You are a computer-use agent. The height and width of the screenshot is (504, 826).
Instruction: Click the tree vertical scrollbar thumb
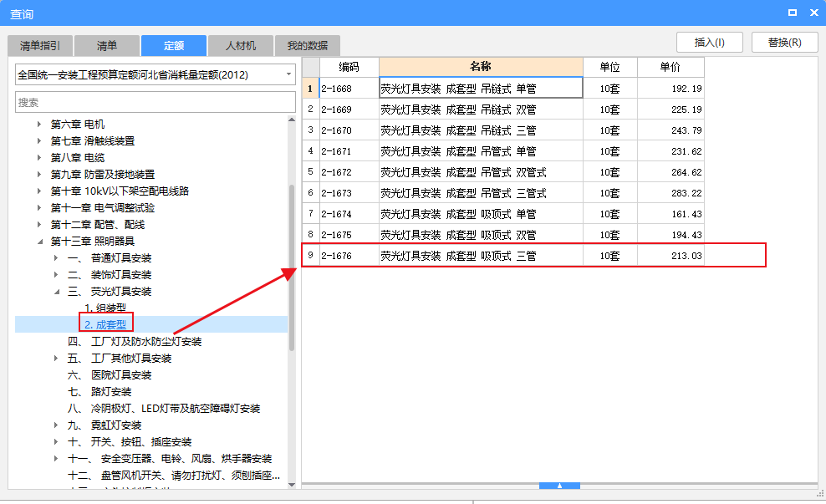292,267
